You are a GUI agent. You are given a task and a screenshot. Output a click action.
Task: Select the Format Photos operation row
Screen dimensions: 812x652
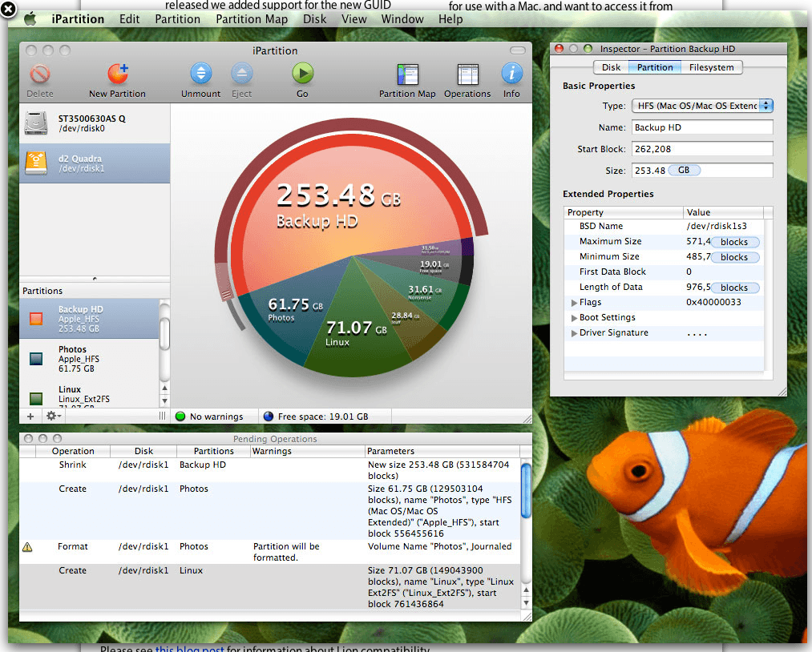pyautogui.click(x=270, y=552)
